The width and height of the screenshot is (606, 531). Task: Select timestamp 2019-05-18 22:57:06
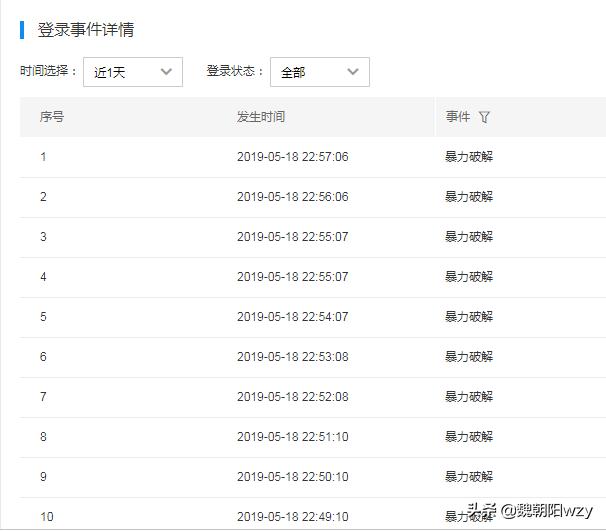click(292, 157)
